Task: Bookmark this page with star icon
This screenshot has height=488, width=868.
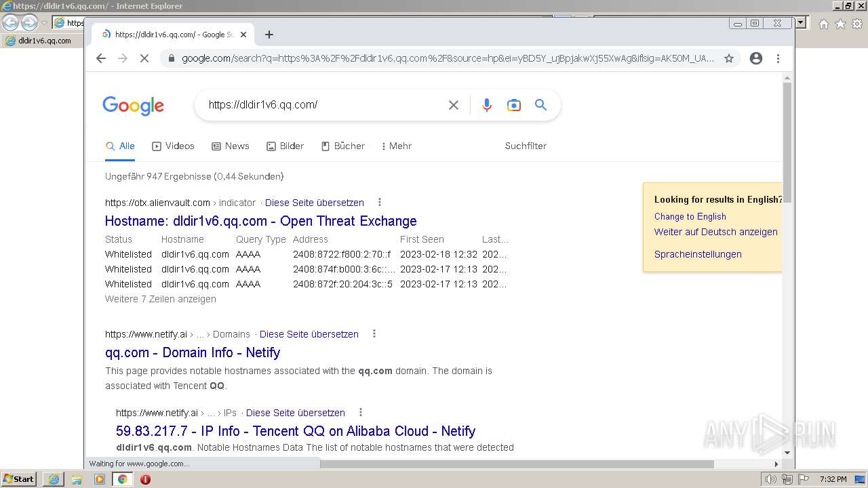Action: (x=729, y=58)
